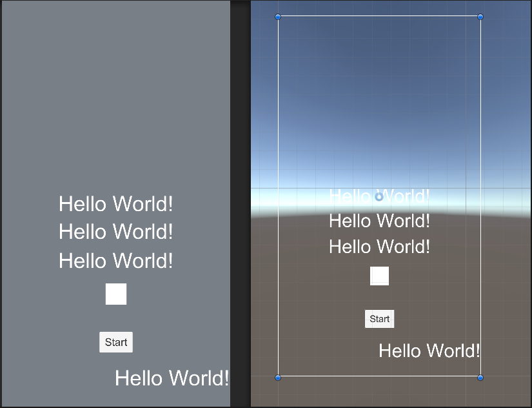Viewport: 532px width, 408px height.
Task: Select the rect pivot circle in Scene view
Action: point(379,197)
